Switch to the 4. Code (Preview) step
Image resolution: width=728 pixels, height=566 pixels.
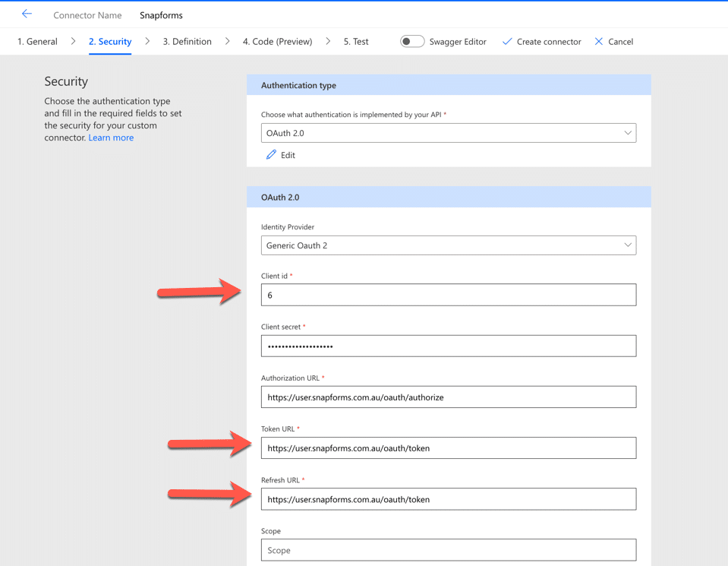click(276, 42)
